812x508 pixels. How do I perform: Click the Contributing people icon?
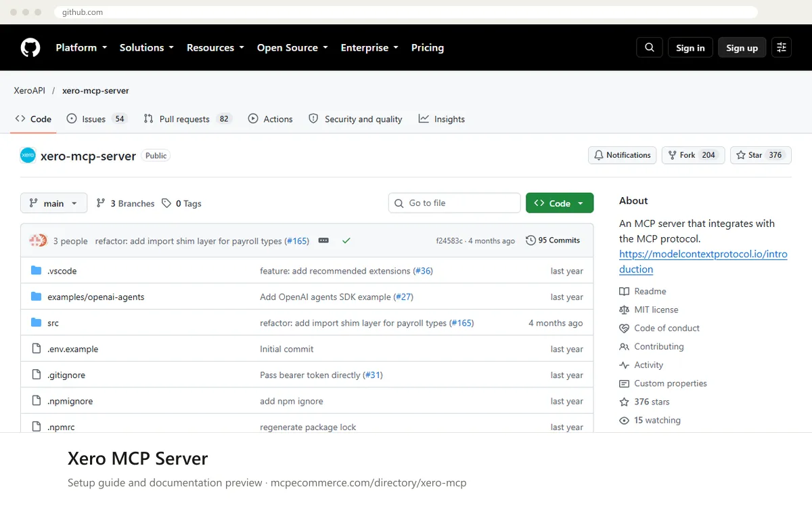624,346
